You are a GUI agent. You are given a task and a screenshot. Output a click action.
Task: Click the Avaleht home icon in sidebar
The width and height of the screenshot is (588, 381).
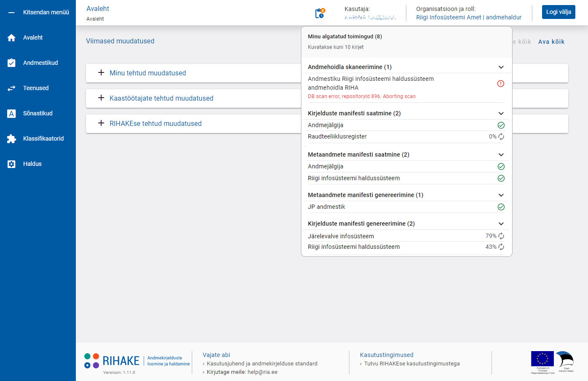tap(11, 37)
